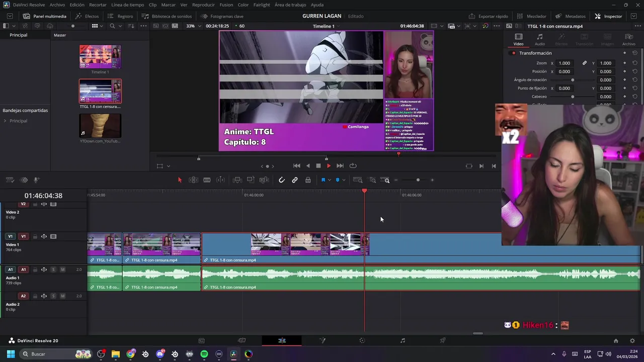Jump to first frame in viewer controls
The height and width of the screenshot is (362, 644).
pos(297,166)
